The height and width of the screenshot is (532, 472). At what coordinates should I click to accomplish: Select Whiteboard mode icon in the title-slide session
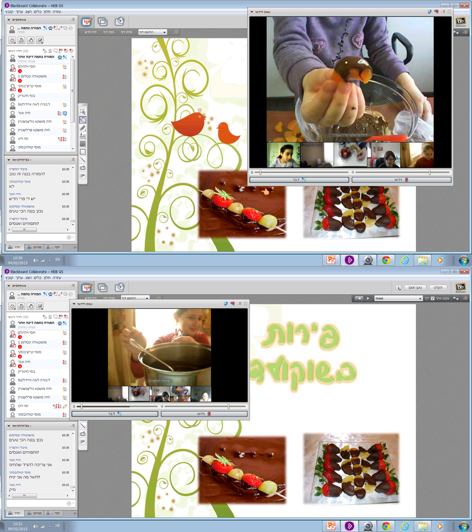(x=87, y=288)
